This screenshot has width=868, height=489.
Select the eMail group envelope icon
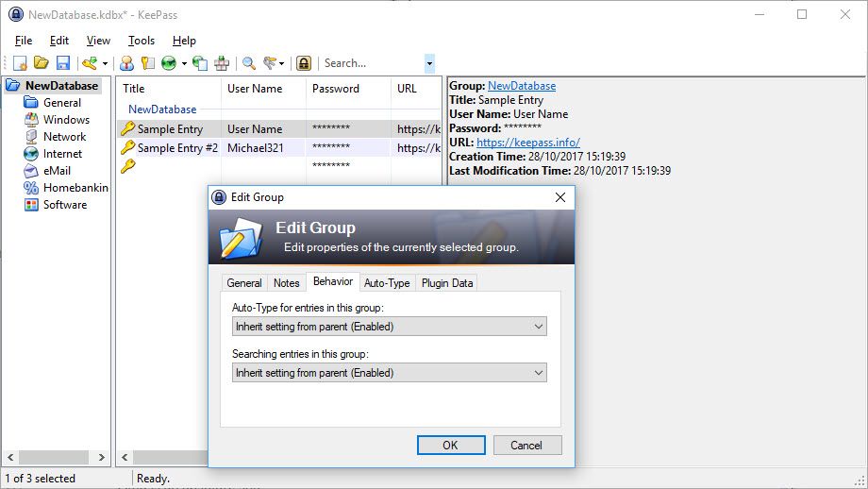31,171
